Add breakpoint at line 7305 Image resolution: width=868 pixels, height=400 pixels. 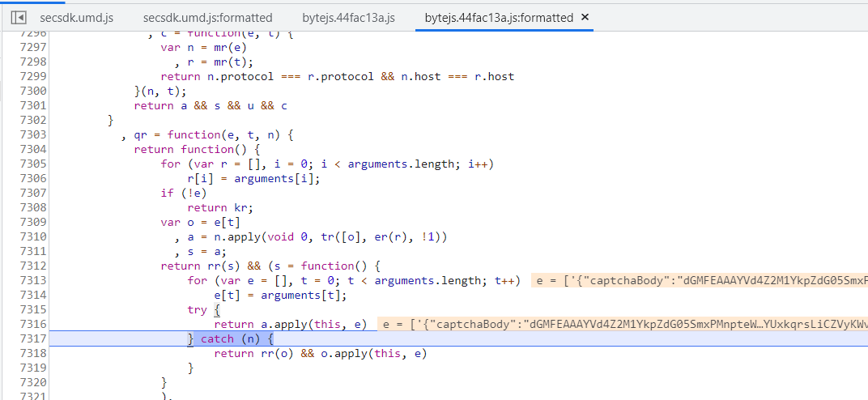click(x=32, y=164)
